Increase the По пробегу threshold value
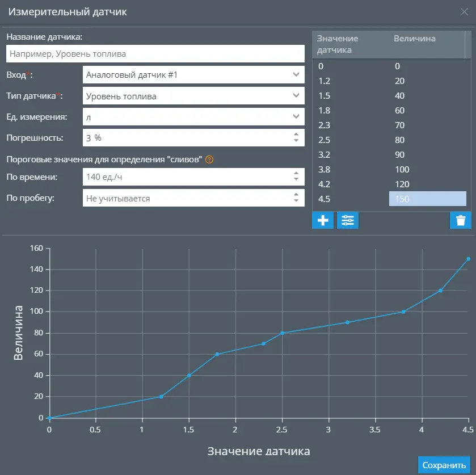The height and width of the screenshot is (475, 476). pos(296,195)
